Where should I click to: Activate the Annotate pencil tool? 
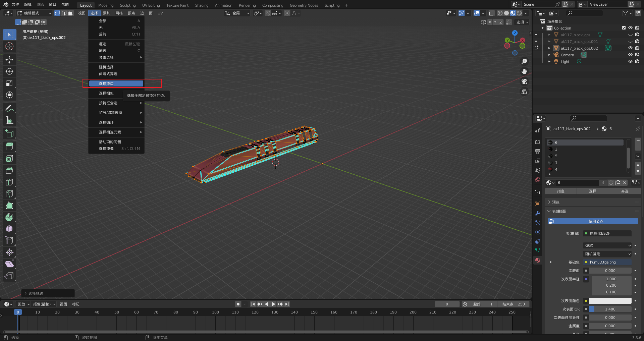[x=9, y=108]
